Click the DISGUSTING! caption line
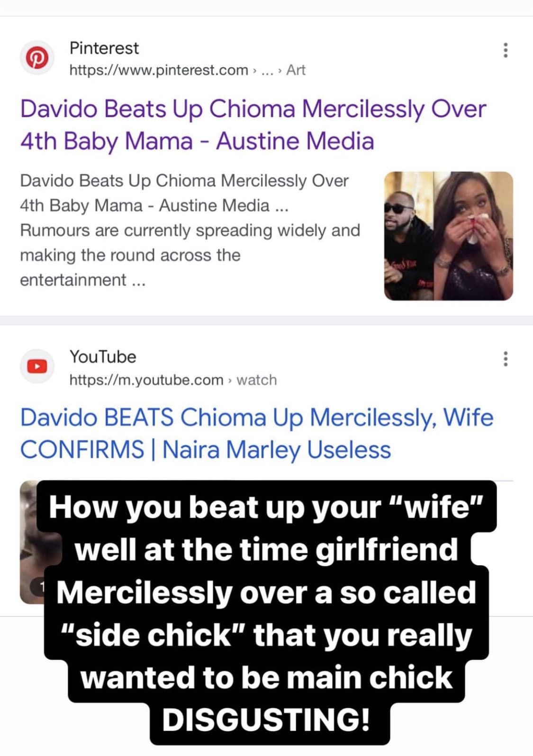 (266, 720)
